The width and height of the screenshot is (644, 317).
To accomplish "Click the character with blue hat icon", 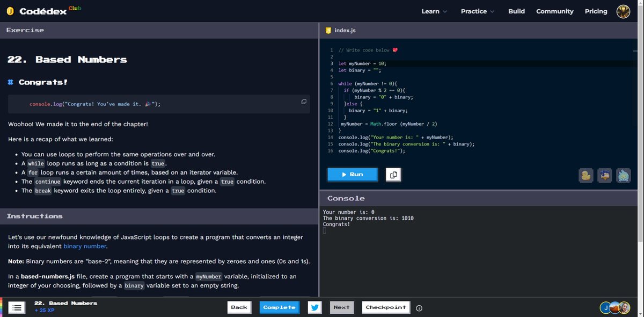I will 604,175.
